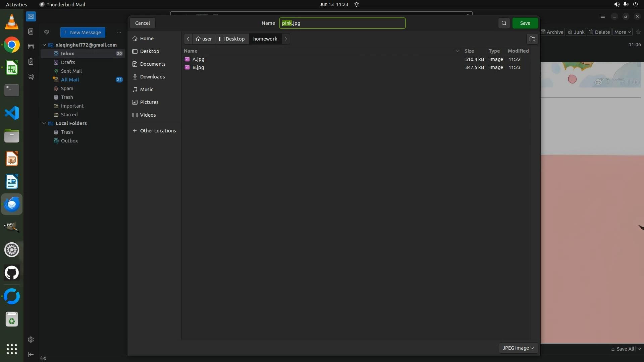Click the Thunderbird settings gear icon
Viewport: 644px width, 362px height.
pos(31,340)
